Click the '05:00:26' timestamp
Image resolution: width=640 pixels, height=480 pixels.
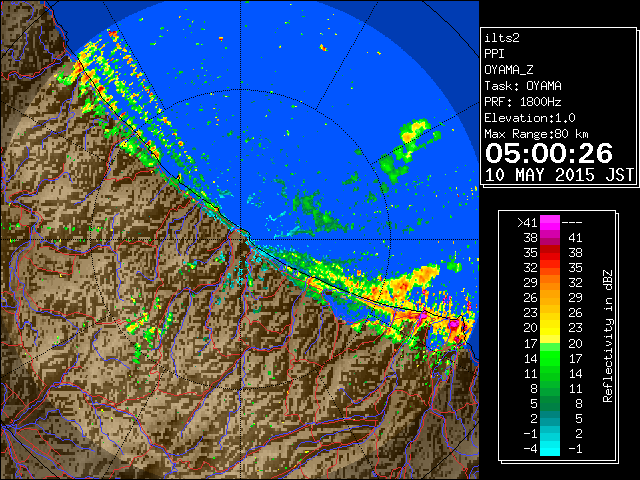(x=549, y=153)
